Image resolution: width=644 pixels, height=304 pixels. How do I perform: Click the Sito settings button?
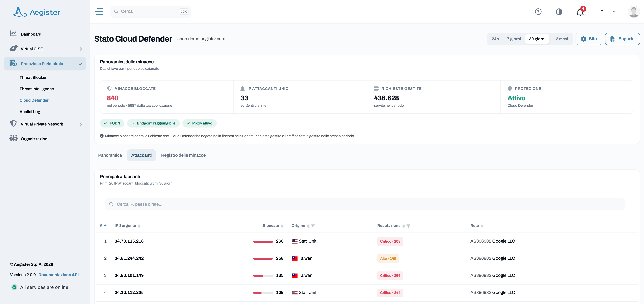(x=589, y=39)
